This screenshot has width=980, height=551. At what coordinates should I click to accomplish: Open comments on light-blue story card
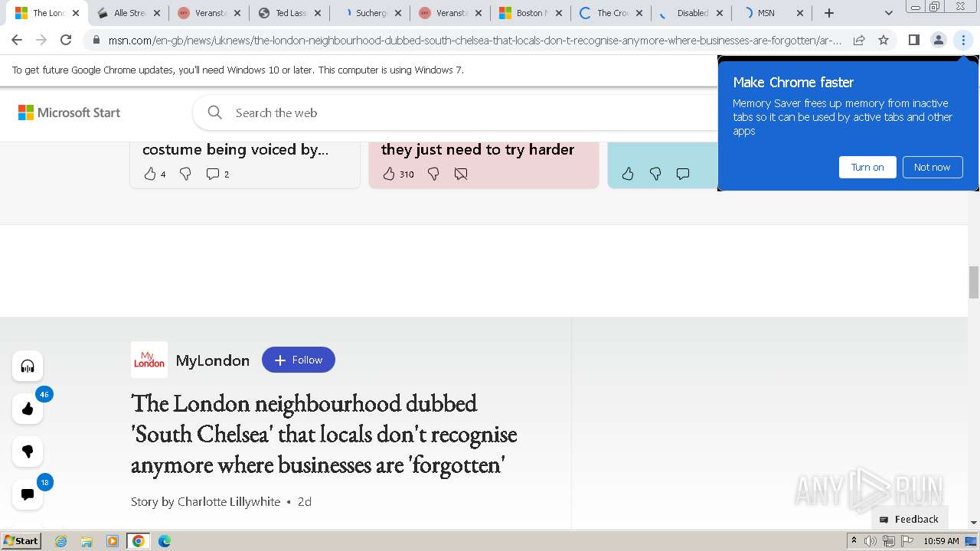[683, 174]
